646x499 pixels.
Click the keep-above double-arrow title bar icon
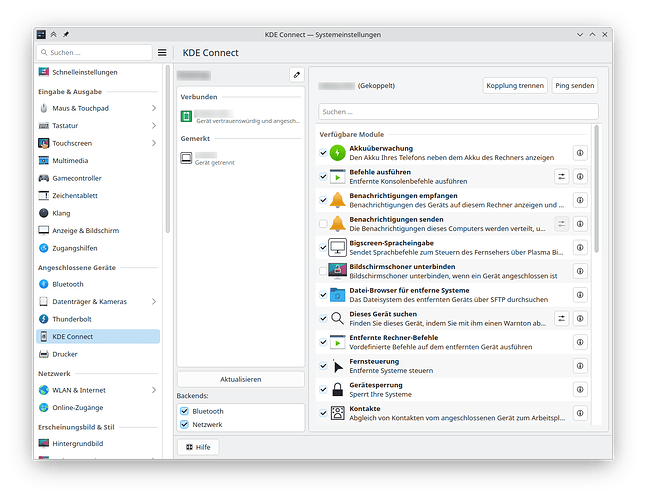click(x=54, y=35)
